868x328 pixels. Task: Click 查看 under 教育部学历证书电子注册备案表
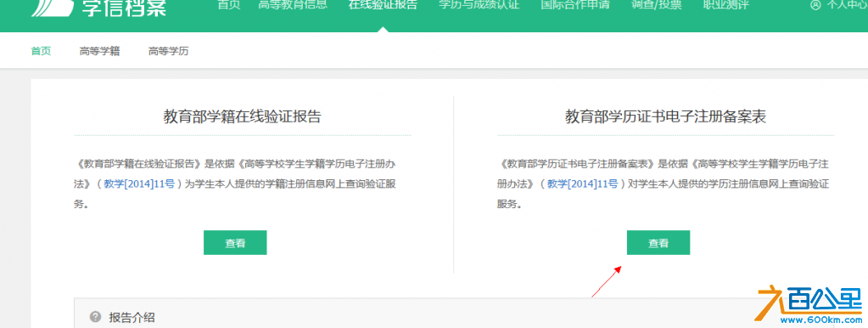coord(658,243)
